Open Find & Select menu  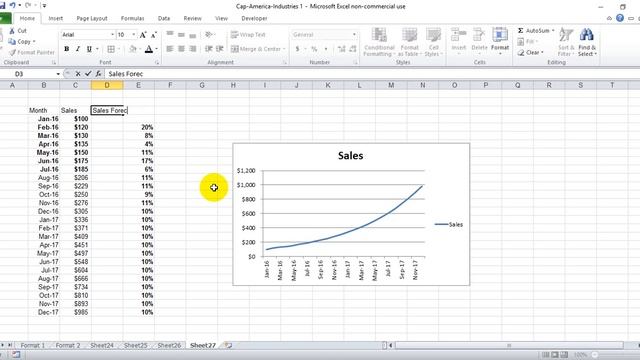click(587, 42)
